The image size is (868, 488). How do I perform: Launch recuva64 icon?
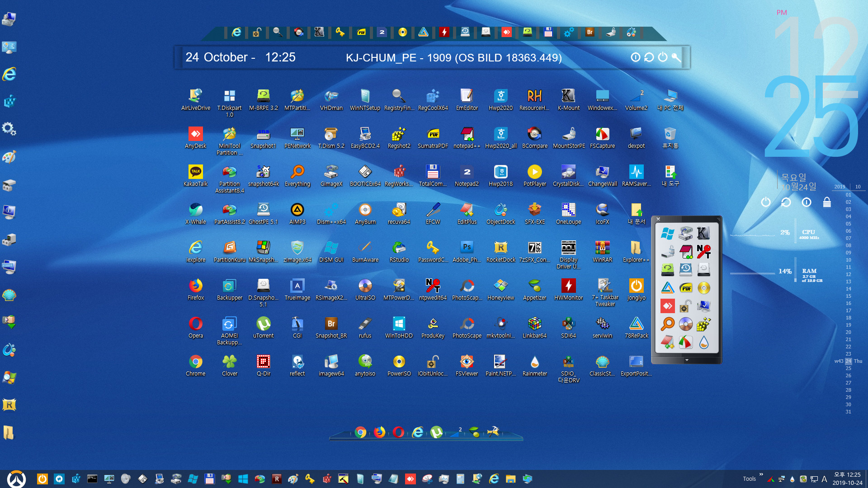click(399, 213)
